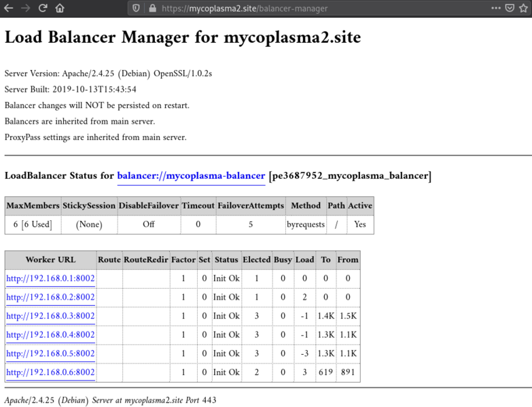Click the Load Balancer Manager page heading
Screen dimensions: 532x407
(x=183, y=37)
